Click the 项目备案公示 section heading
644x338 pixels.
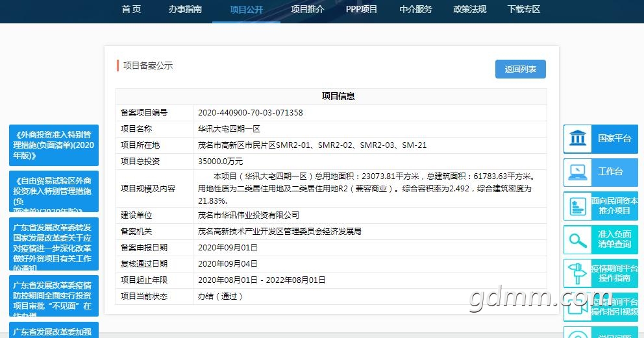[x=148, y=66]
